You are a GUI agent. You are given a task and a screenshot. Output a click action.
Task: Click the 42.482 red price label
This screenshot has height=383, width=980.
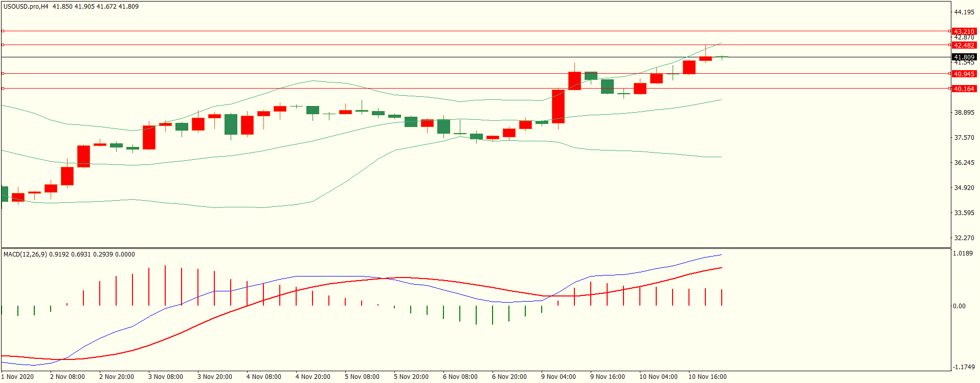(964, 45)
